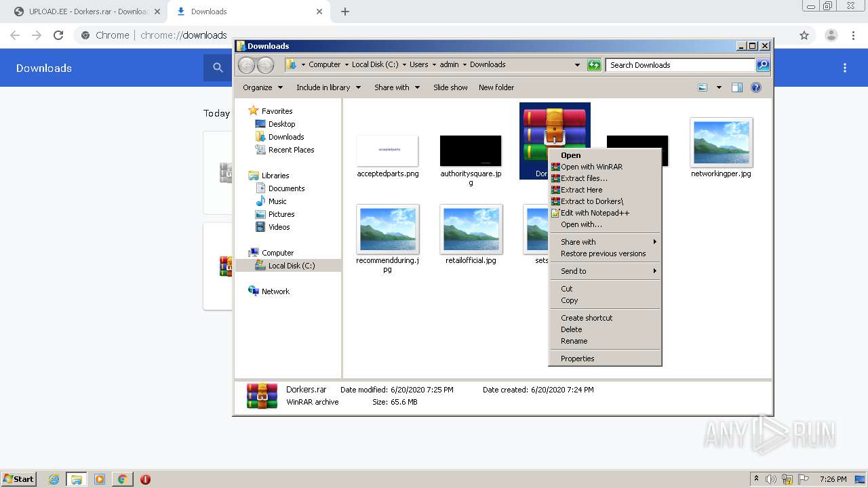Toggle the preview pane icon
This screenshot has height=488, width=868.
point(737,87)
